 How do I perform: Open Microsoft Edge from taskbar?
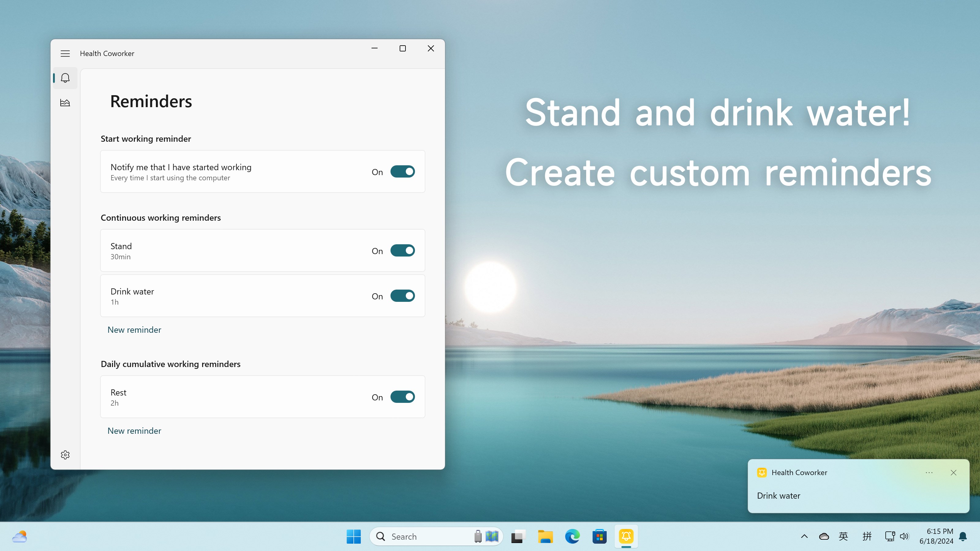[x=572, y=537]
